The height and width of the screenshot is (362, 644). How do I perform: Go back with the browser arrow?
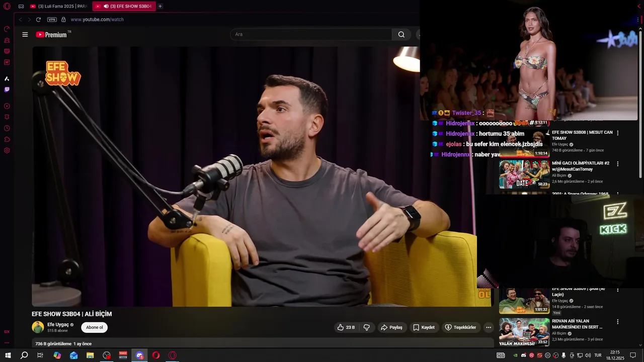click(x=20, y=20)
